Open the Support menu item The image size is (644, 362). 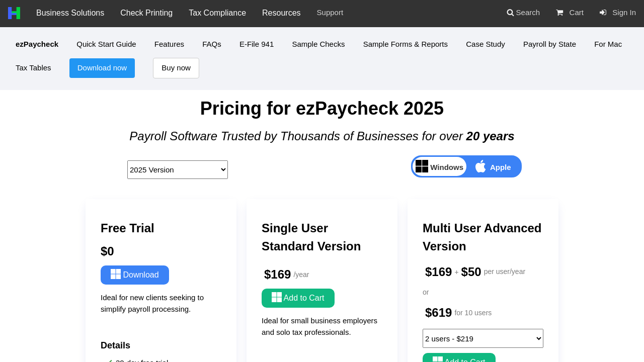pos(330,13)
